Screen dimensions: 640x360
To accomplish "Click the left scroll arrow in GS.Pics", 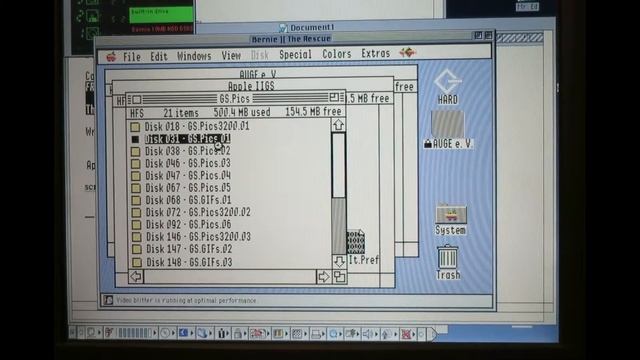I will [x=136, y=277].
